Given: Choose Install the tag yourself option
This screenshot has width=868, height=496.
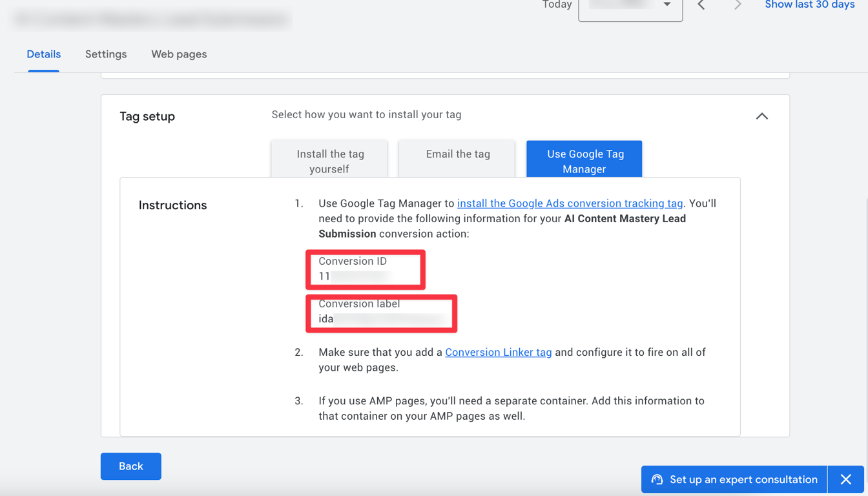Looking at the screenshot, I should point(329,161).
